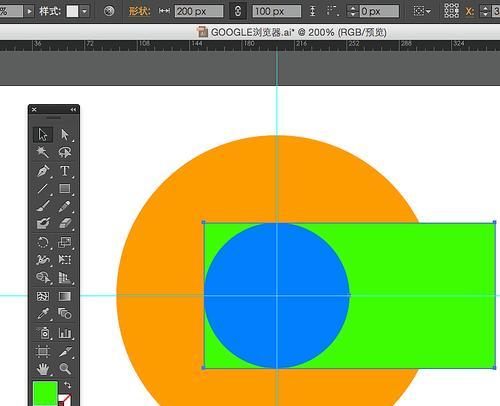Screen dimensions: 500x406
Task: Select the Warp/Width tool
Action: [43, 259]
